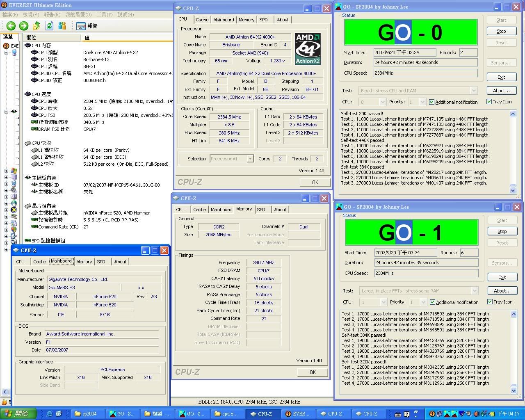Switch to the EVER... taskbar button
Image resolution: width=525 pixels, height=420 pixels.
(299, 414)
